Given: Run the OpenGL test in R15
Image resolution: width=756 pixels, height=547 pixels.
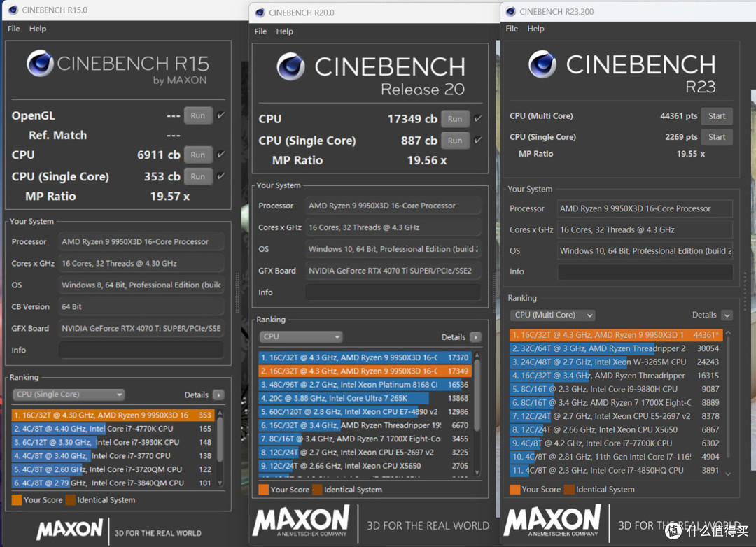Looking at the screenshot, I should (x=197, y=115).
